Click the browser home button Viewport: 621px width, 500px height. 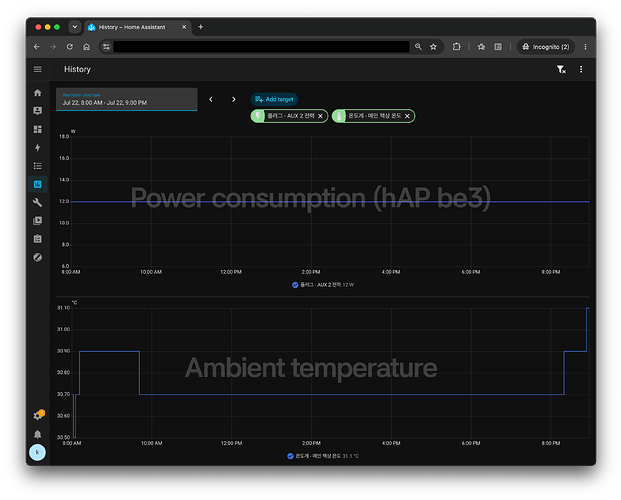(x=86, y=47)
